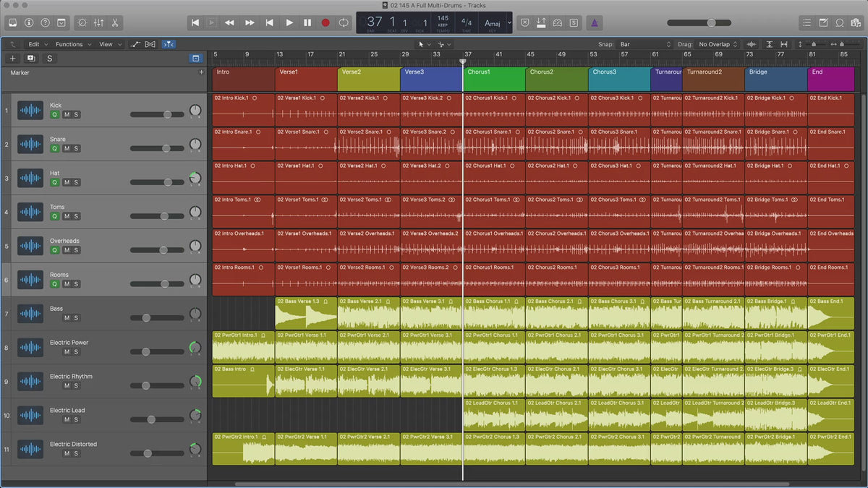Screen dimensions: 868x488
Task: Open the Mixer panel
Action: pyautogui.click(x=98, y=22)
